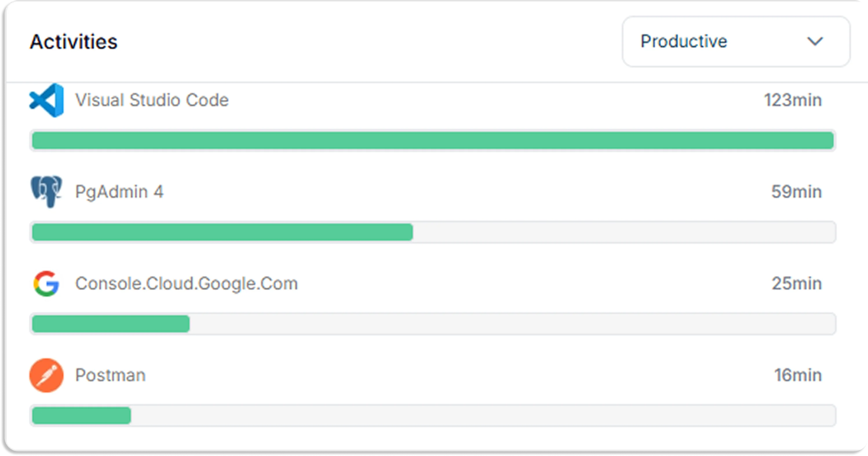Click the Console.Cloud.Google.Com text entry

click(x=186, y=283)
